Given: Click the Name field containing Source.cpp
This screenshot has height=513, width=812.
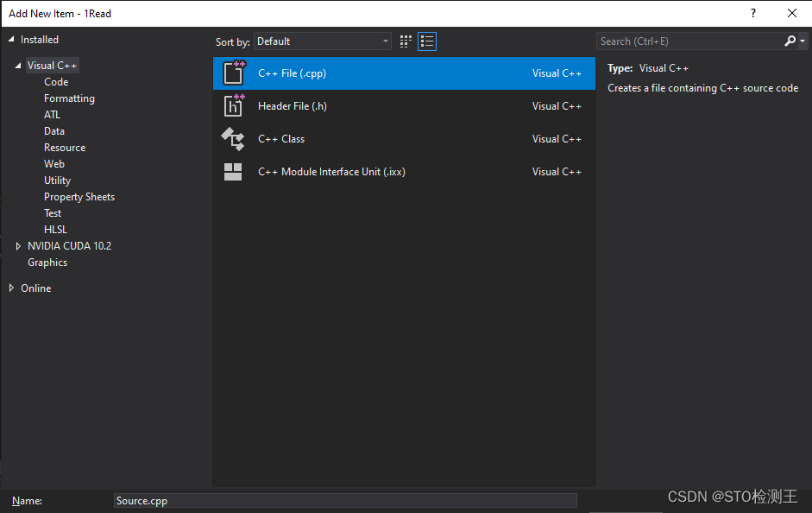Looking at the screenshot, I should [x=345, y=500].
